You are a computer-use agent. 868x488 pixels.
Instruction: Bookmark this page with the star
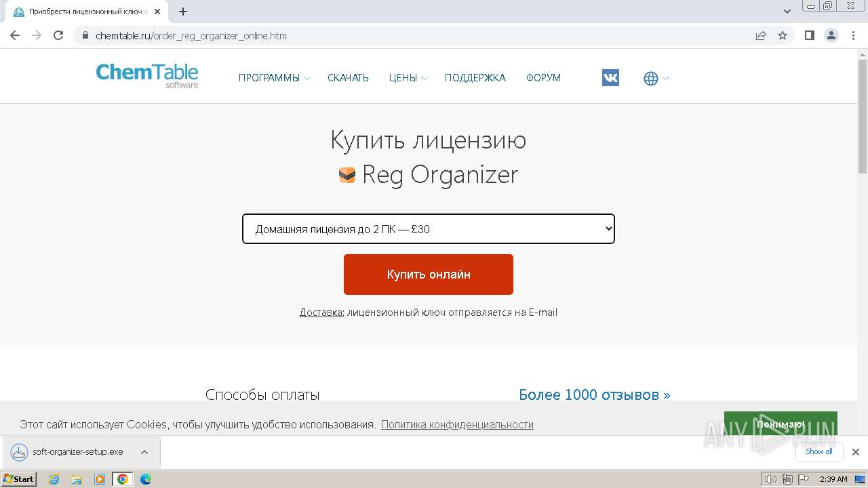[783, 36]
